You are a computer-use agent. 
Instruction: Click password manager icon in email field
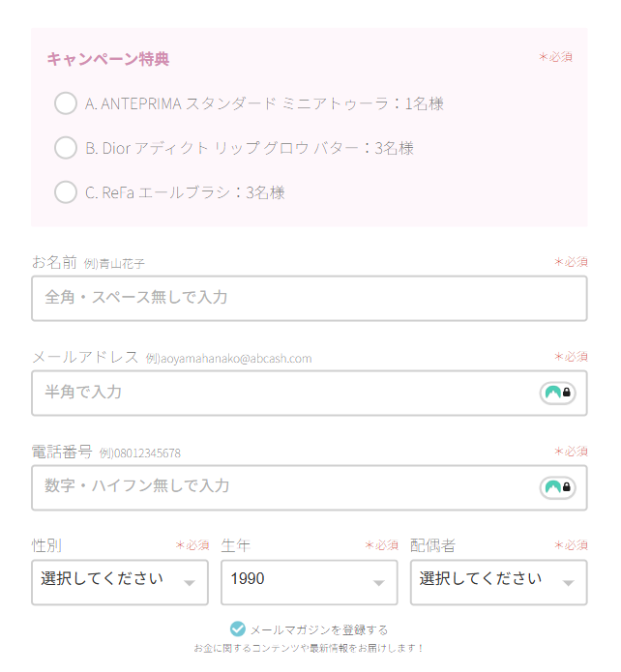point(557,393)
